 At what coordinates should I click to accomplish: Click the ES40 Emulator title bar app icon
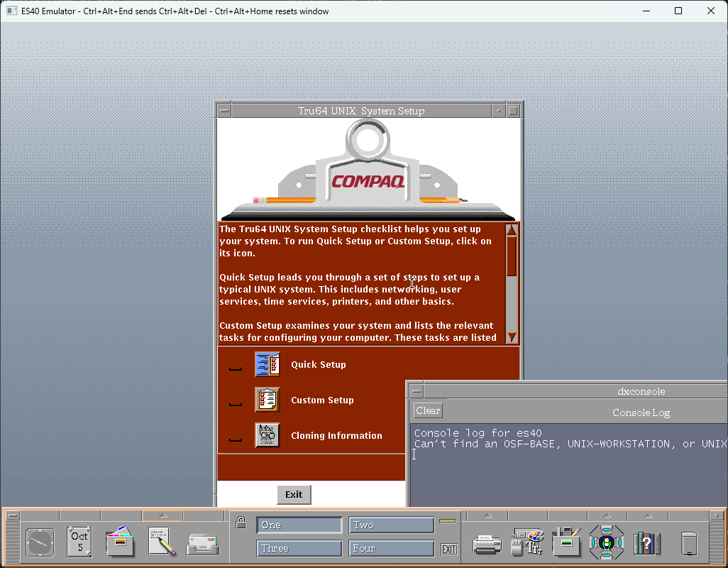11,11
